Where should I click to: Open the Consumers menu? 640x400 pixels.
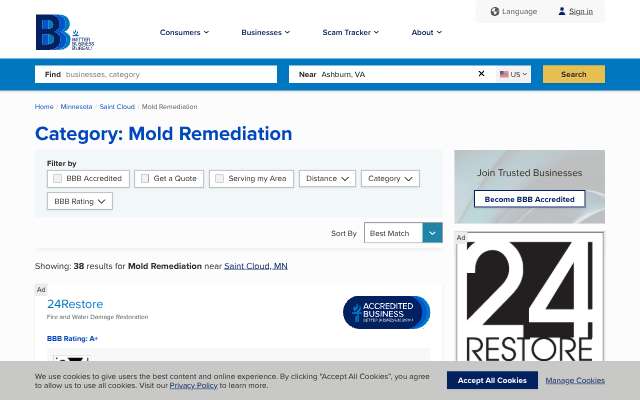click(x=184, y=32)
